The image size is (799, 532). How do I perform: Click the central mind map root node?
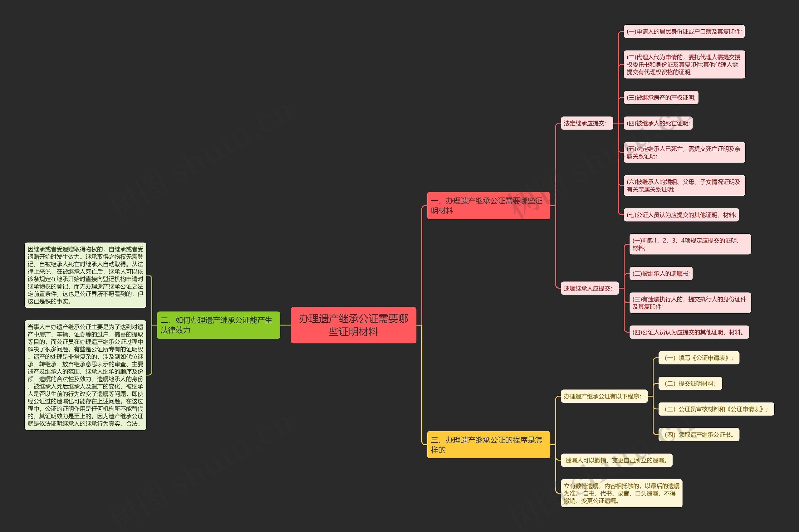pos(369,314)
